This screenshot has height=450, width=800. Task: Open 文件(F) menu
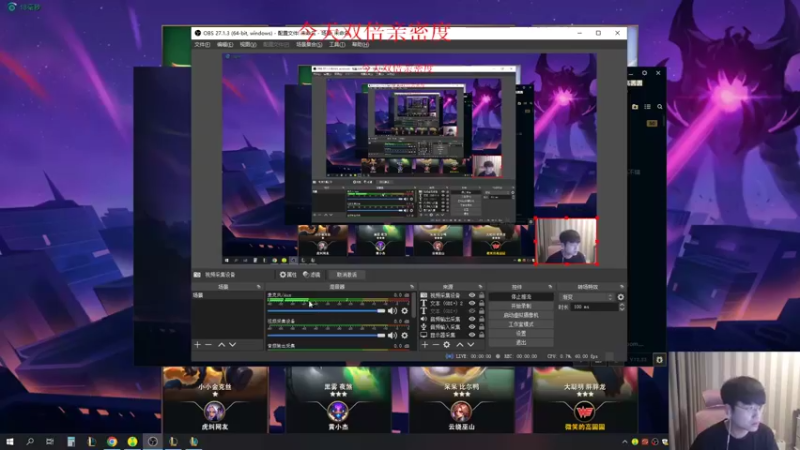click(x=202, y=45)
